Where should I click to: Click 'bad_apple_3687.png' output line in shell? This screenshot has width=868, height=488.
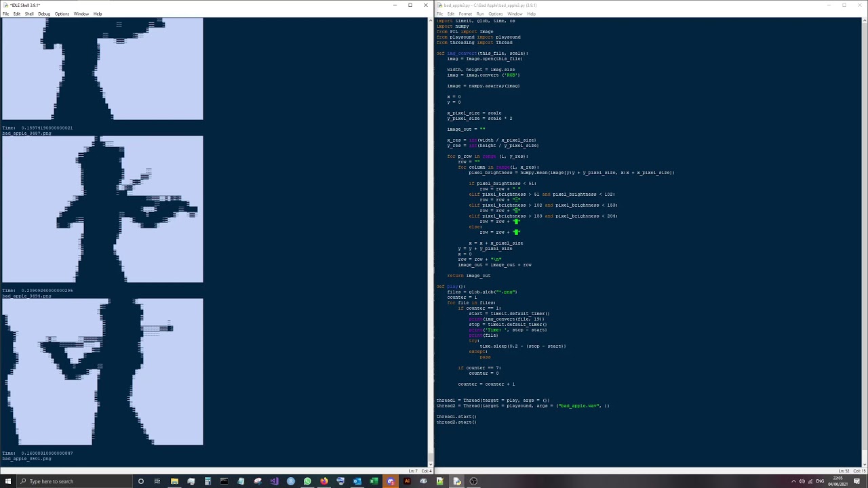[26, 134]
